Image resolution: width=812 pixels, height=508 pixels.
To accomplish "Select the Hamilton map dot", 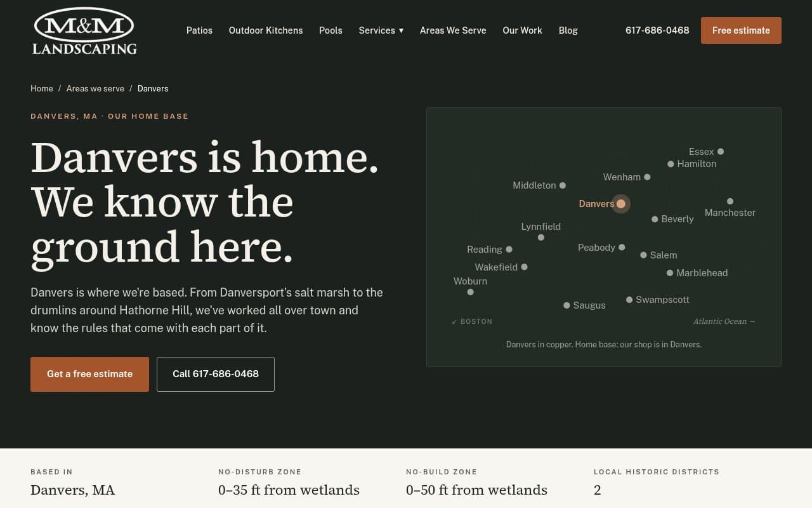I will tap(671, 164).
